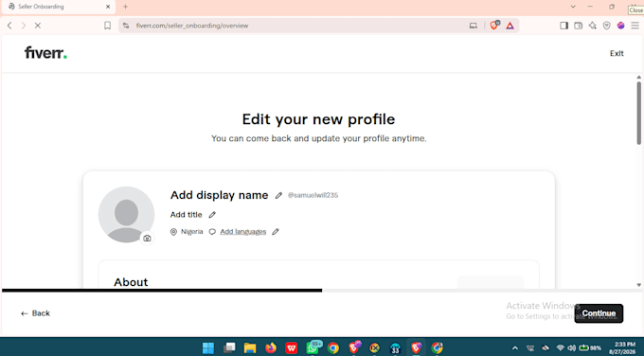This screenshot has width=644, height=356.
Task: Upload photo via camera icon on avatar
Action: (x=147, y=239)
